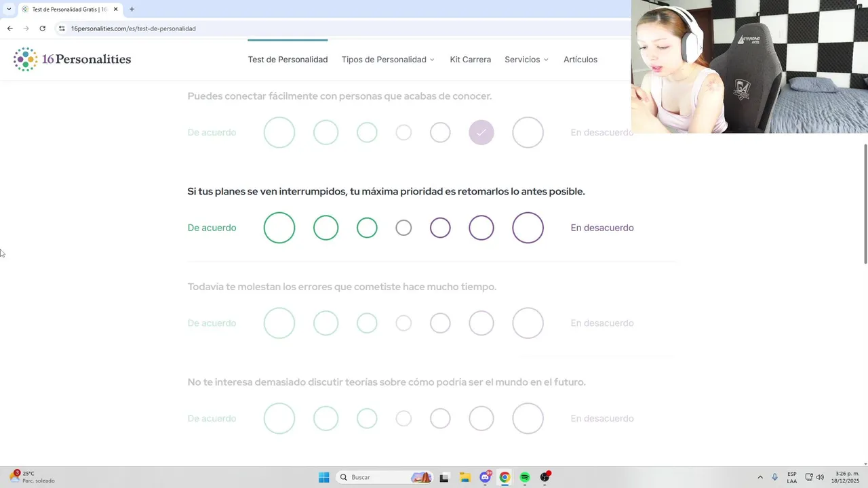868x488 pixels.
Task: Open the Artículos section
Action: (580, 60)
